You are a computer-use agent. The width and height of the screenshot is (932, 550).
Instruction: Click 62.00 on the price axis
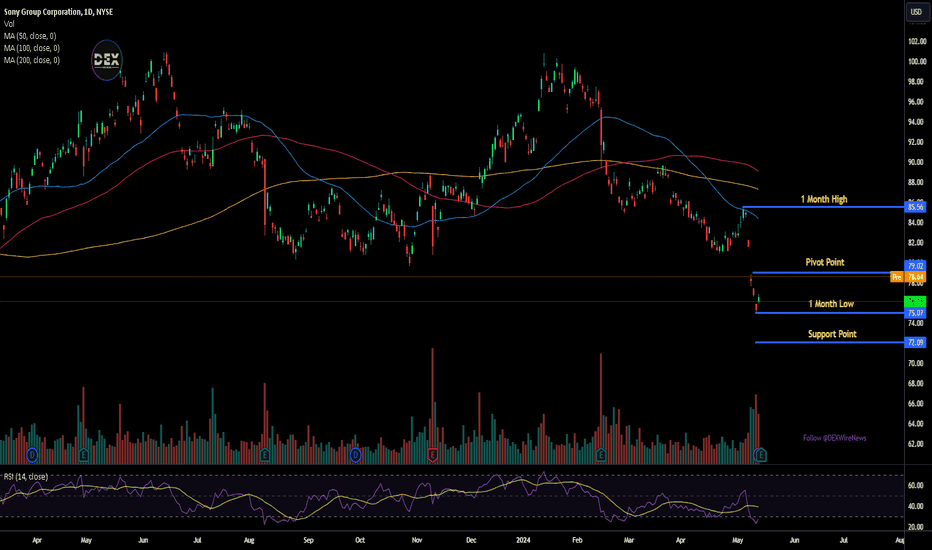coord(917,444)
